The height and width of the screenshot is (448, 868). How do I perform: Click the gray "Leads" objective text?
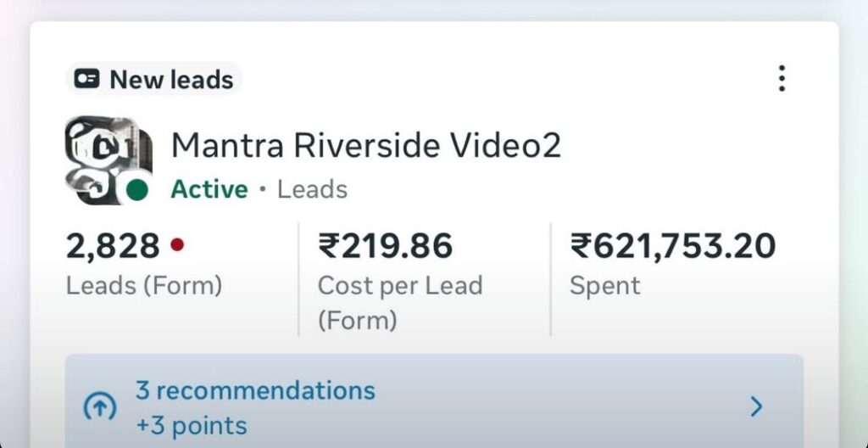(312, 188)
